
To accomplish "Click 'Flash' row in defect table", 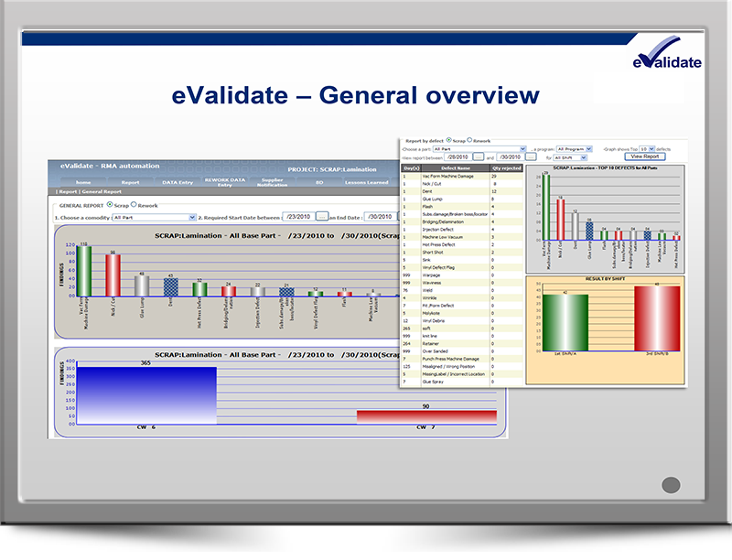I will point(462,206).
